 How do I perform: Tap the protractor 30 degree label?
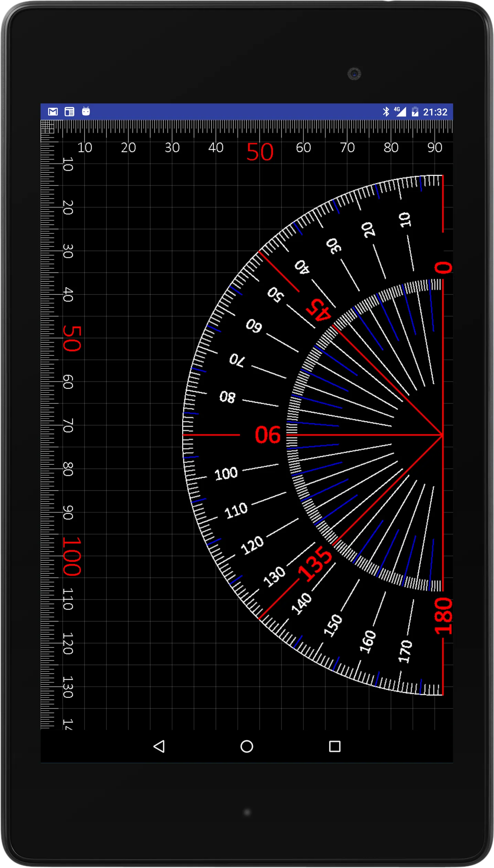click(334, 246)
